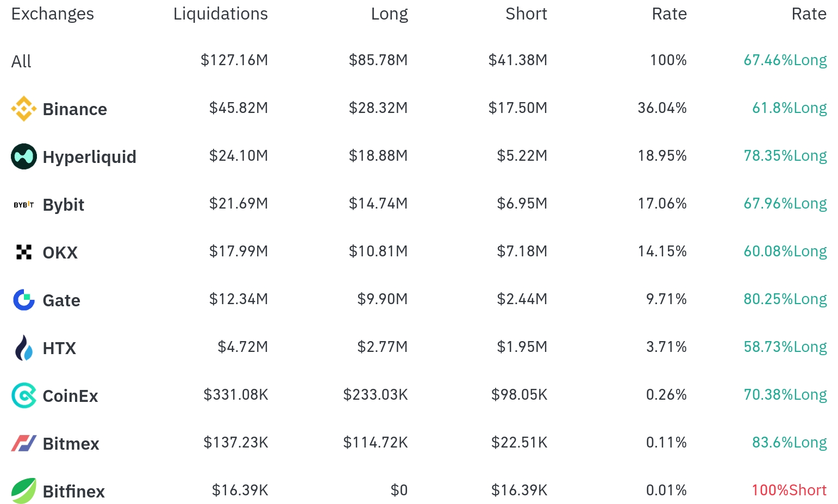The height and width of the screenshot is (504, 838).
Task: Click the Gate logo icon
Action: 24,300
